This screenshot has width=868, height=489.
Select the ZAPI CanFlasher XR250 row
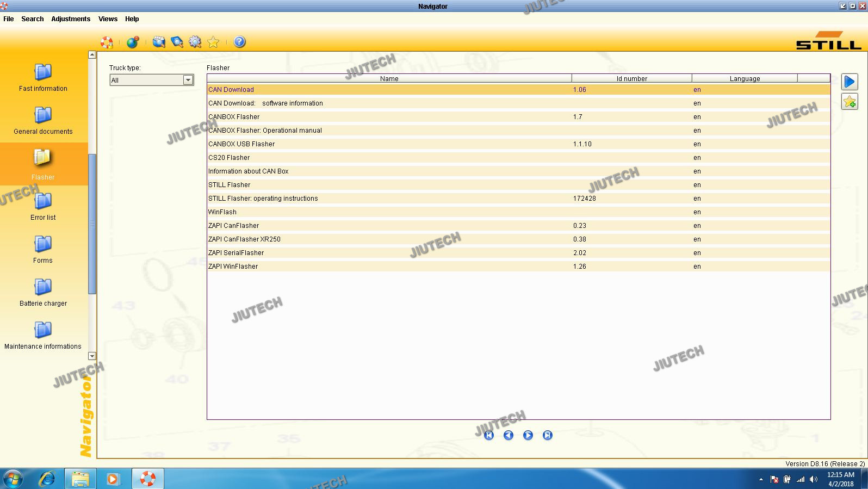point(518,239)
